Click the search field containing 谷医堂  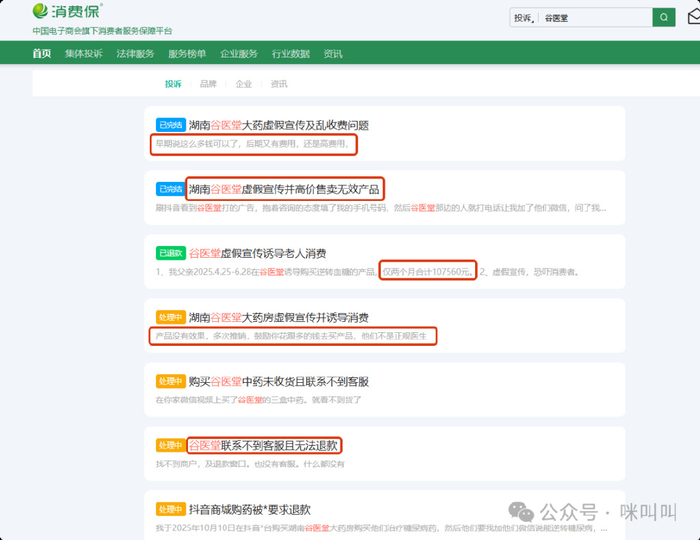click(596, 18)
